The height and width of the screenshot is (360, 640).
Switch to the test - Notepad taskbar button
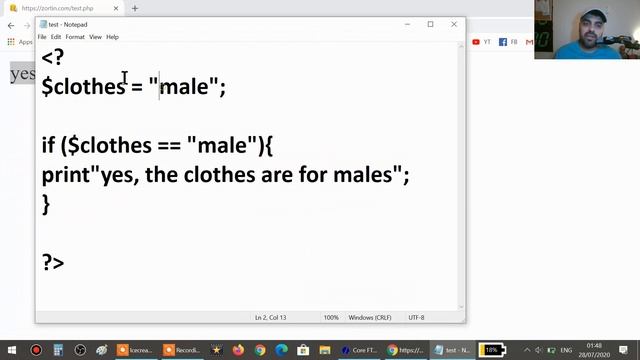coord(452,350)
